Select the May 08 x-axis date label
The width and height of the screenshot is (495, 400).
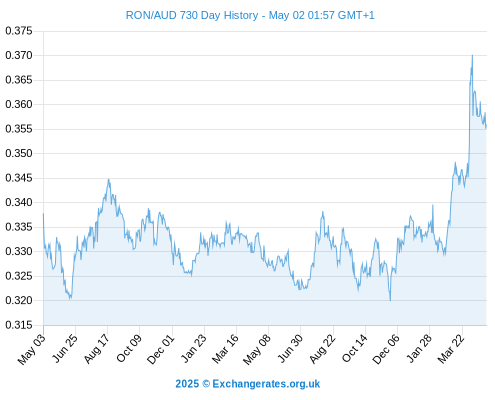[257, 349]
